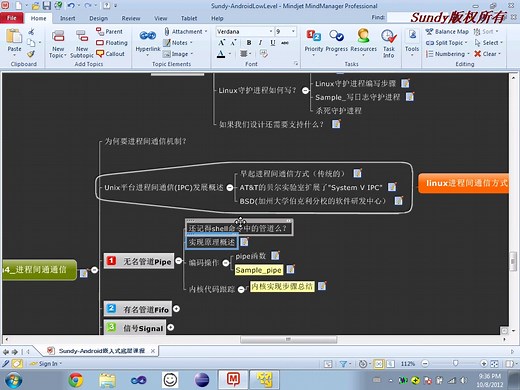Screen dimensions: 520x390
Task: Expand the 有名管道Fifo branch
Action: click(x=176, y=309)
